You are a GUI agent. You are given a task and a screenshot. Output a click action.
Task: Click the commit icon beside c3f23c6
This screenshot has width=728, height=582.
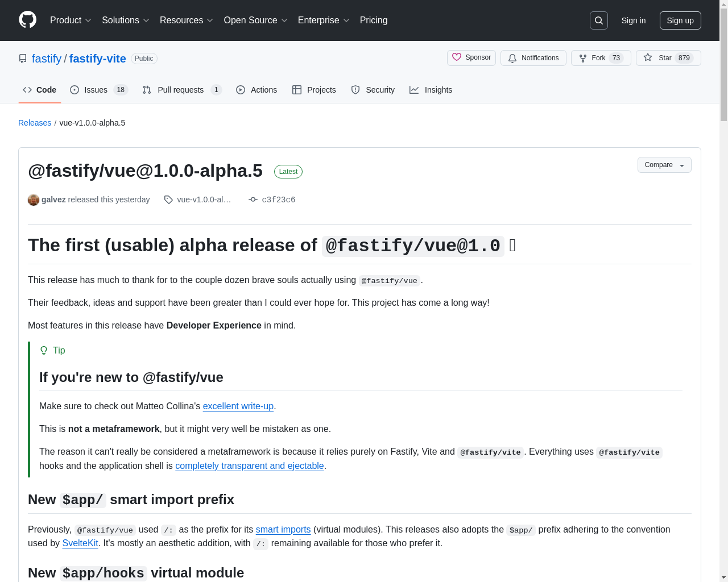click(x=253, y=199)
